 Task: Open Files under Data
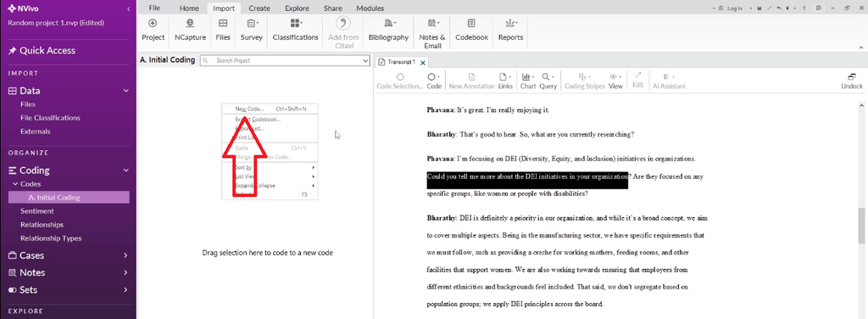(x=28, y=104)
